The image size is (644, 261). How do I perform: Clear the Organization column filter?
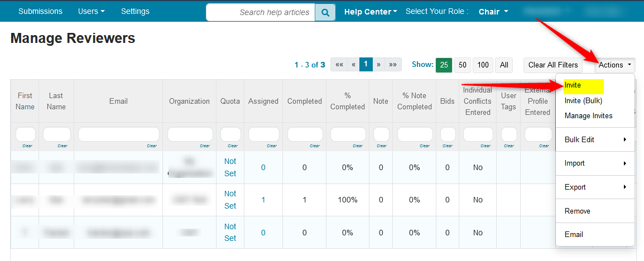pos(205,146)
